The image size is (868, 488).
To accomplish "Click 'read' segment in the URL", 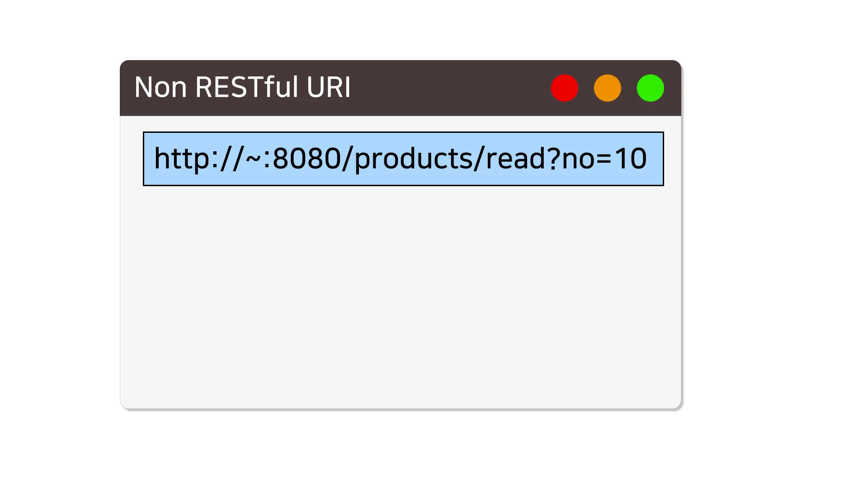I will click(x=515, y=159).
